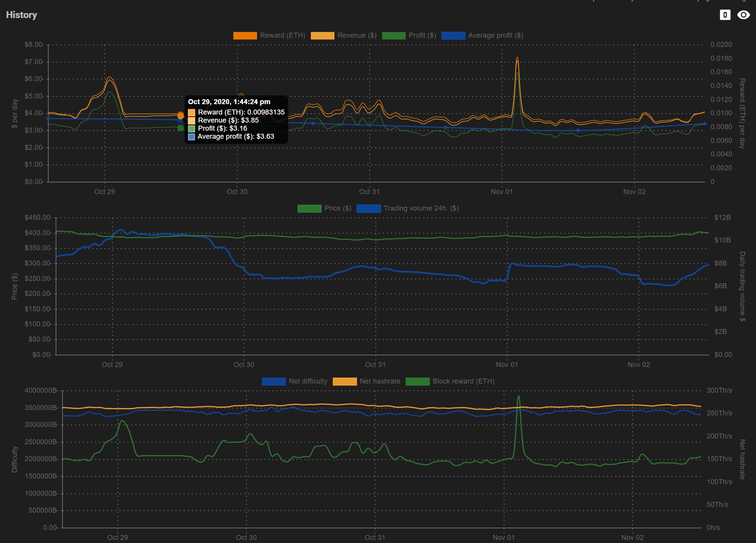Click the Net hashrate legend label

380,381
